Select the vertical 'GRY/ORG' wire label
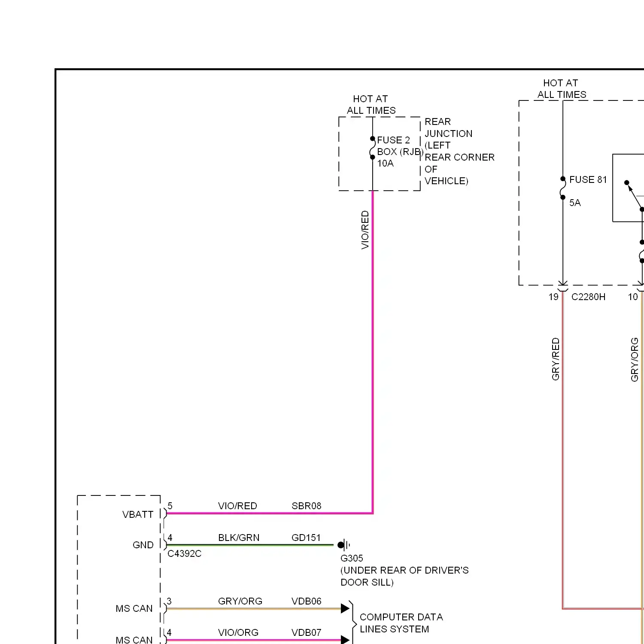Screen dimensions: 644x644 click(635, 359)
